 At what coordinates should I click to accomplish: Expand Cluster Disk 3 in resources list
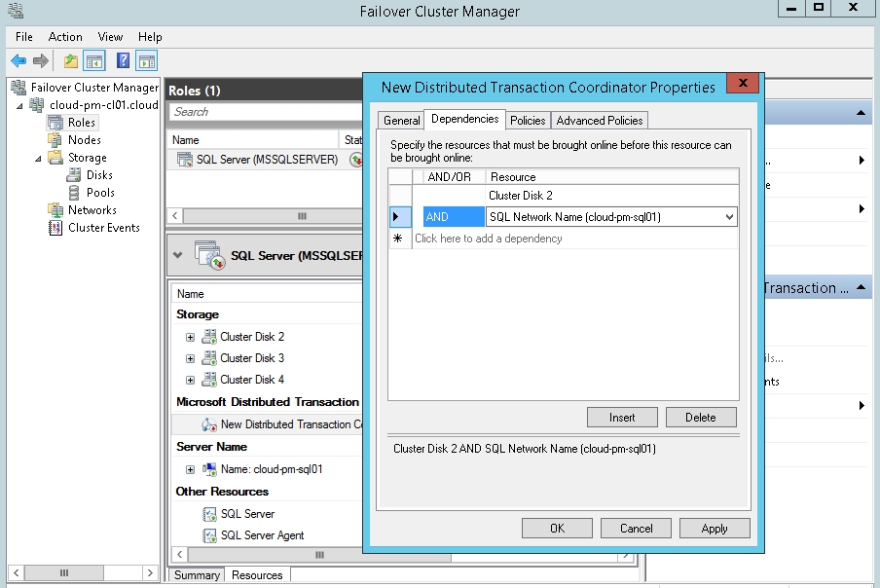tap(190, 358)
